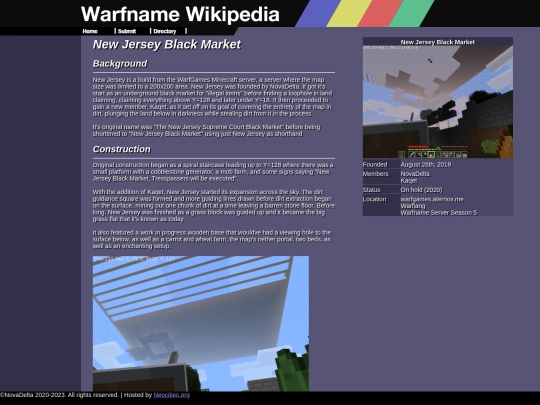Click the New Jersey Black Market page heading
540x405 pixels.
coord(167,44)
